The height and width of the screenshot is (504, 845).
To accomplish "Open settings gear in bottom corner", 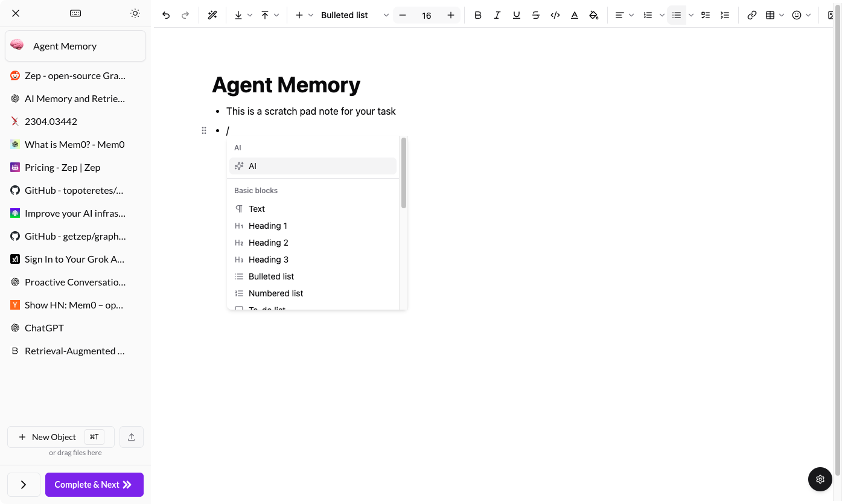I will click(x=820, y=479).
